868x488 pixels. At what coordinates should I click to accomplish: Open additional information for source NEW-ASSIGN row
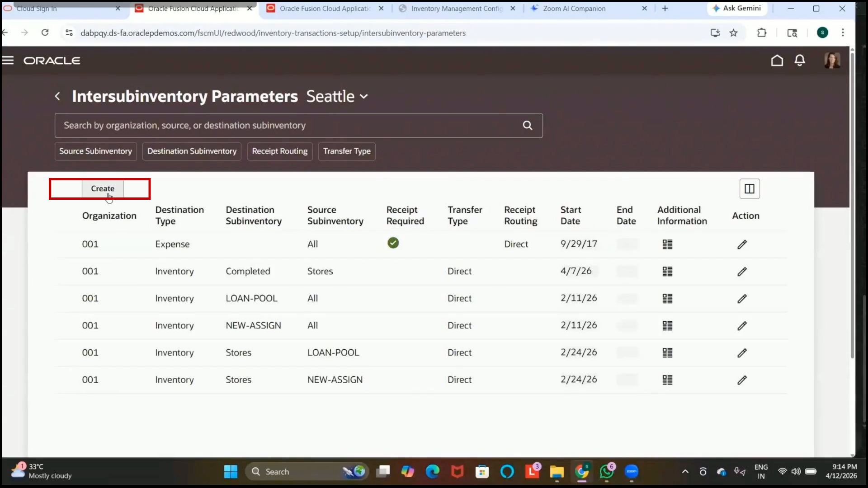(x=667, y=380)
